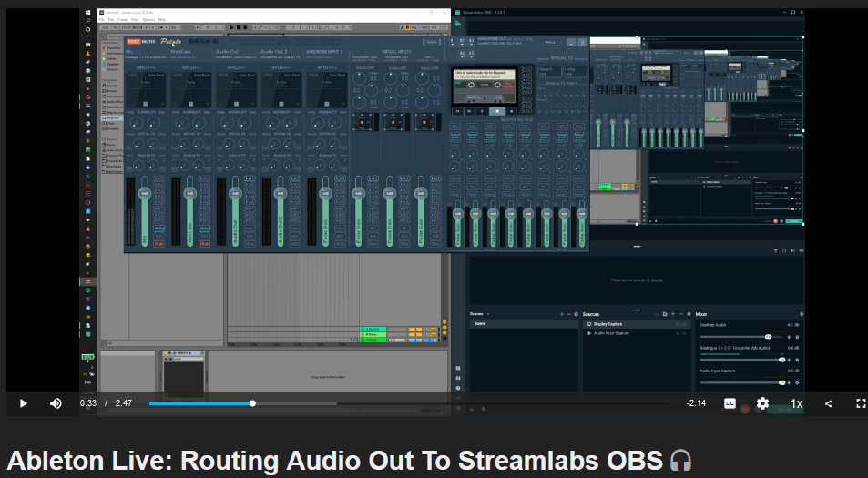The image size is (868, 478).
Task: Open the Ableton Live View menu
Action: [x=135, y=19]
